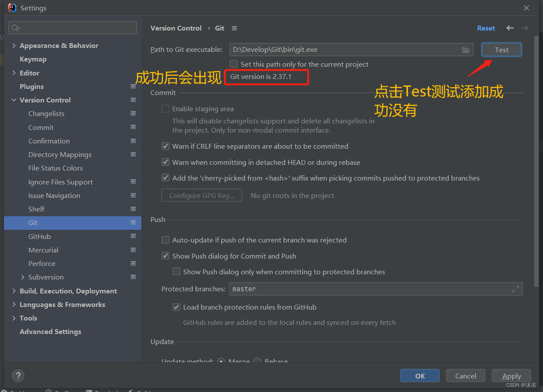
Task: Expand the Subversion node
Action: tap(23, 277)
